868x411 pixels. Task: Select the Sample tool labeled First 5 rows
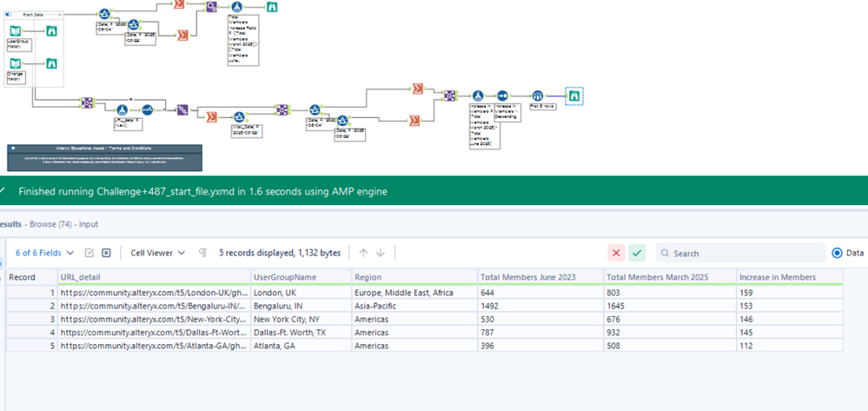537,96
